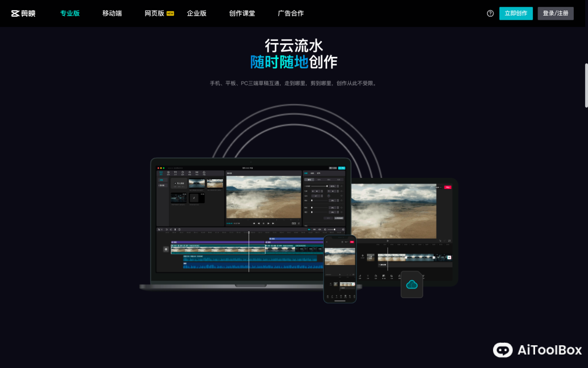
Task: Click the 登录/注册 button
Action: click(x=555, y=13)
